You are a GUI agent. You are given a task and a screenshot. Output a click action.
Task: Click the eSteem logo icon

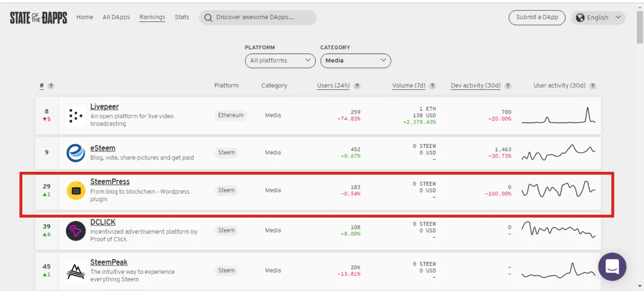coord(75,153)
